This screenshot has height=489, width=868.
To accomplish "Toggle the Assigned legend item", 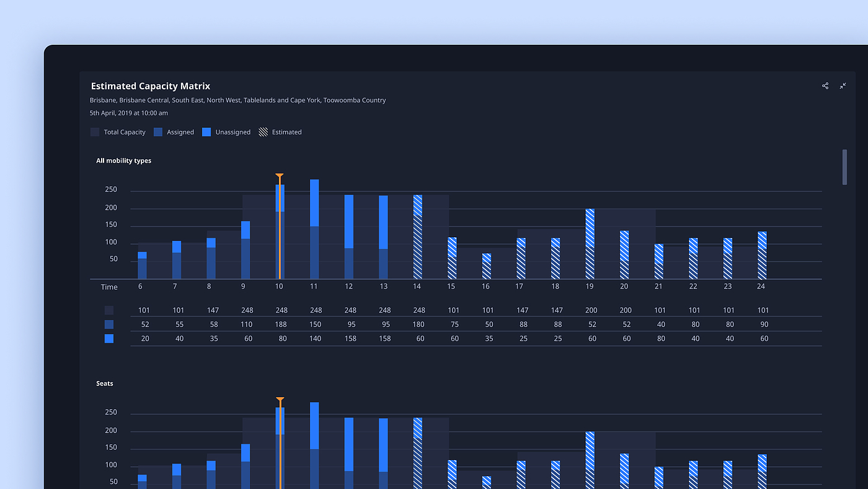I will pos(174,132).
